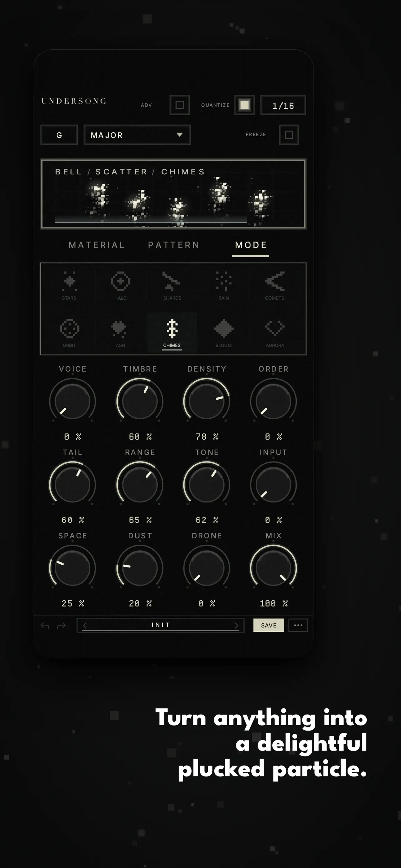The image size is (401, 868).
Task: Click the Timbre value 60 %
Action: 141,437
